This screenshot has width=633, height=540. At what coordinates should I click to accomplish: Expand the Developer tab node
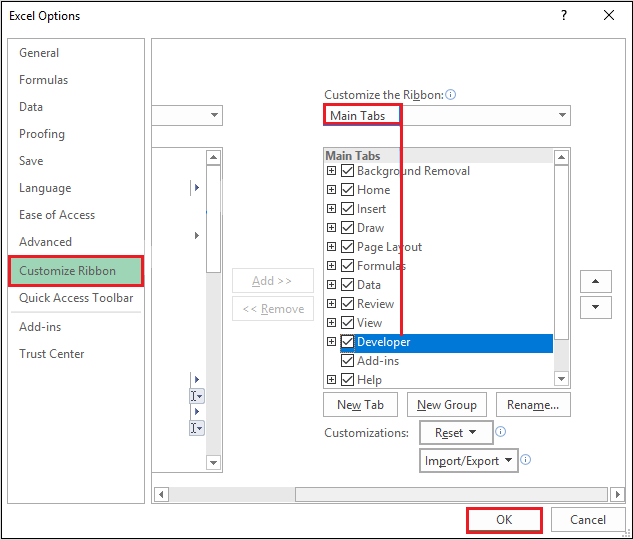pyautogui.click(x=331, y=342)
